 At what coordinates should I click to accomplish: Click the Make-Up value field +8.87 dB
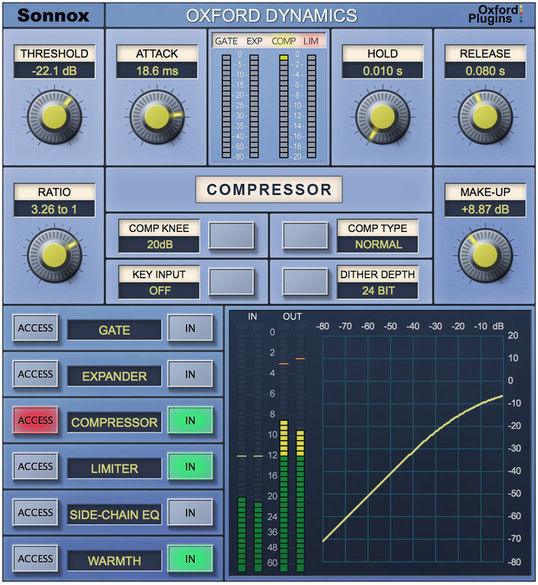485,209
